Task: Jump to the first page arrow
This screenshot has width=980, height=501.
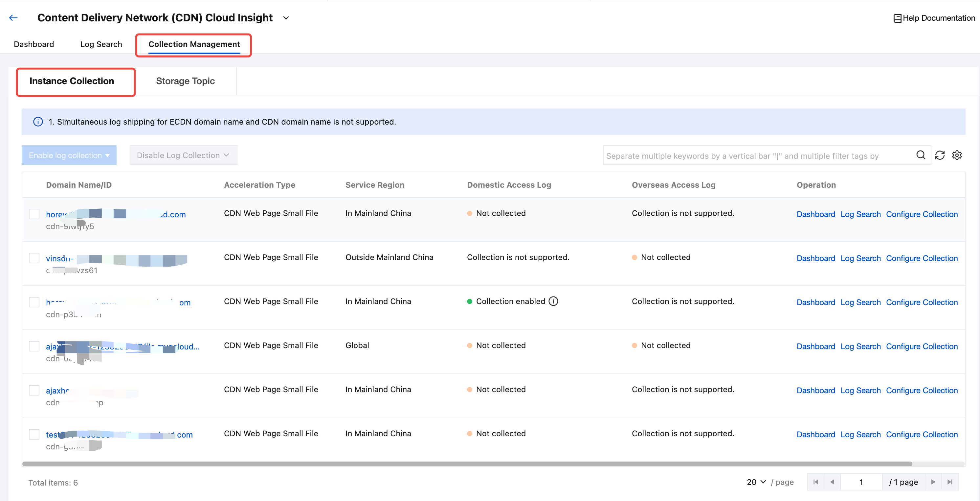Action: pyautogui.click(x=815, y=482)
